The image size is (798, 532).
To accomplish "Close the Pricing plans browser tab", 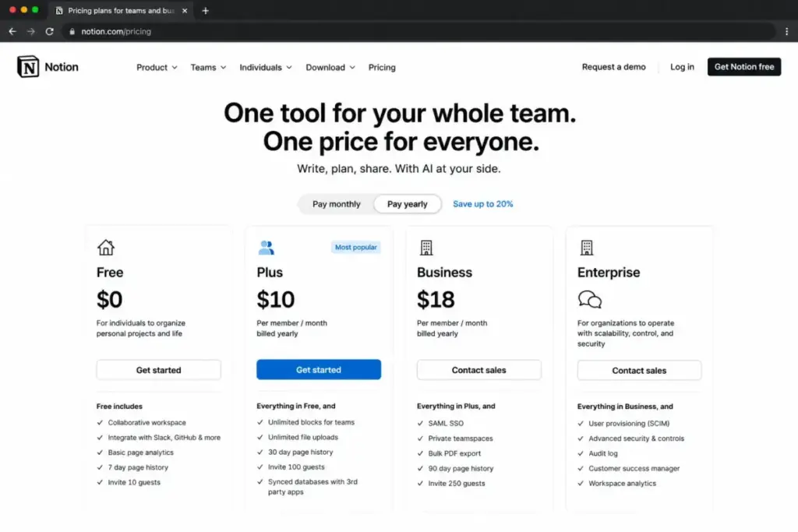I will click(185, 11).
